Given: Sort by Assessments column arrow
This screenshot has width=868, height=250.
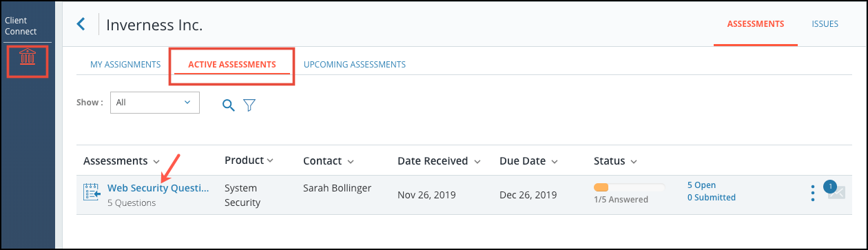Looking at the screenshot, I should pyautogui.click(x=156, y=162).
